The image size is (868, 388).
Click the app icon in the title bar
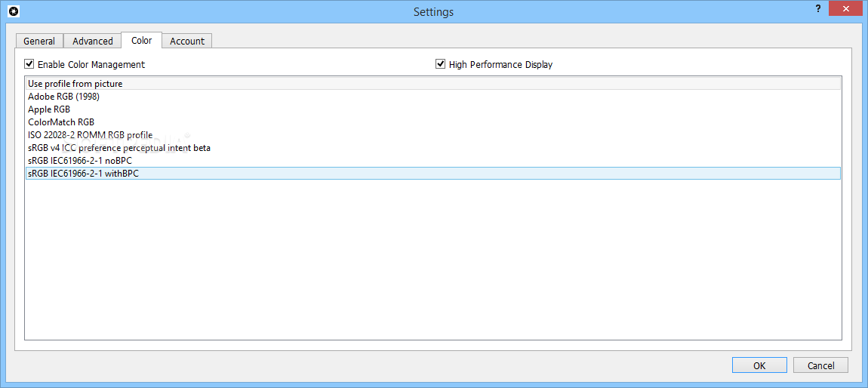point(15,11)
